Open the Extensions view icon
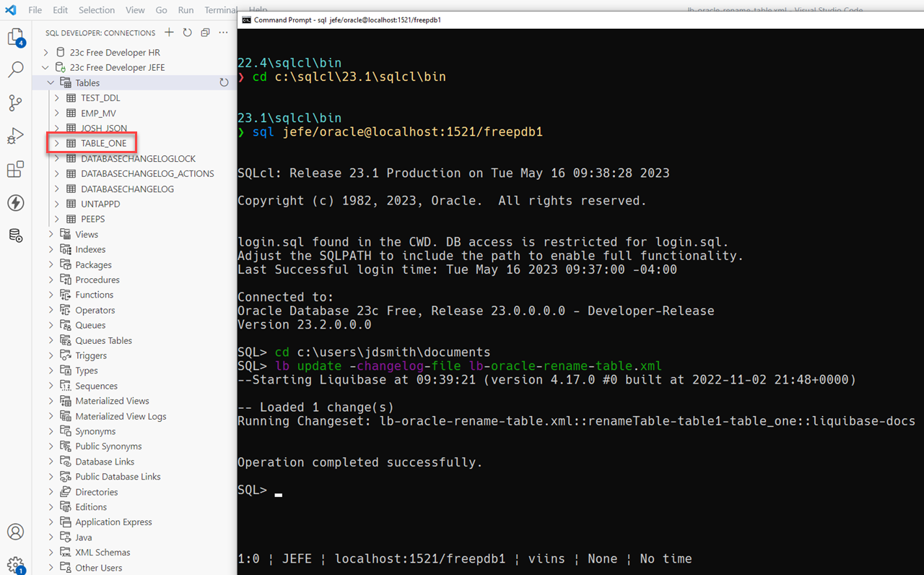Screen dimensions: 924x575 [x=15, y=170]
